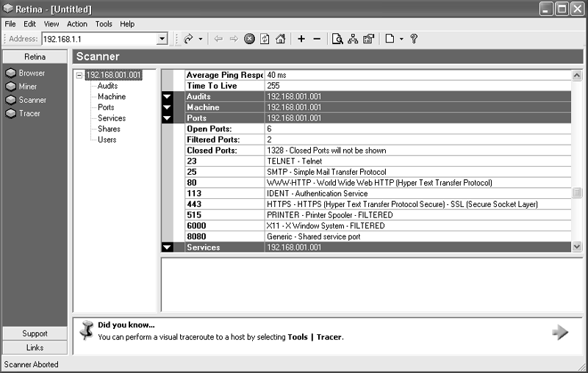Select the port 8080 Generic row
This screenshot has height=373, width=588.
click(x=378, y=236)
